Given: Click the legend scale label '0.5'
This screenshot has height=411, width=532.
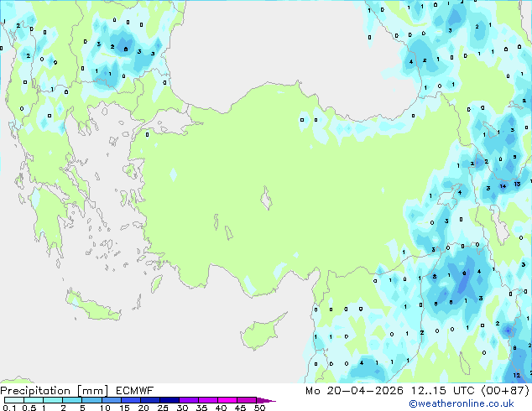Looking at the screenshot, I should coord(29,408).
